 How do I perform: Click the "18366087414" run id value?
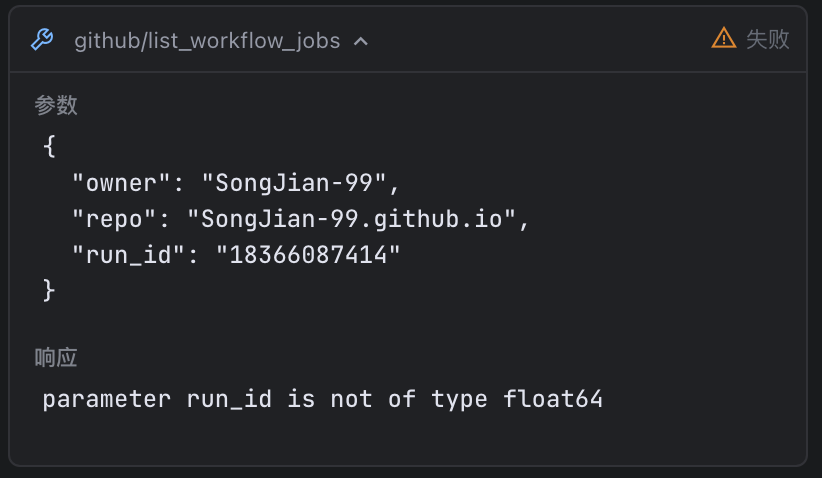(308, 255)
